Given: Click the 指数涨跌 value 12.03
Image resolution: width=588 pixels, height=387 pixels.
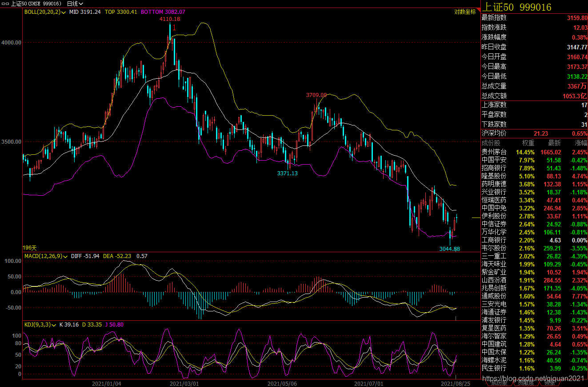Looking at the screenshot, I should 580,28.
